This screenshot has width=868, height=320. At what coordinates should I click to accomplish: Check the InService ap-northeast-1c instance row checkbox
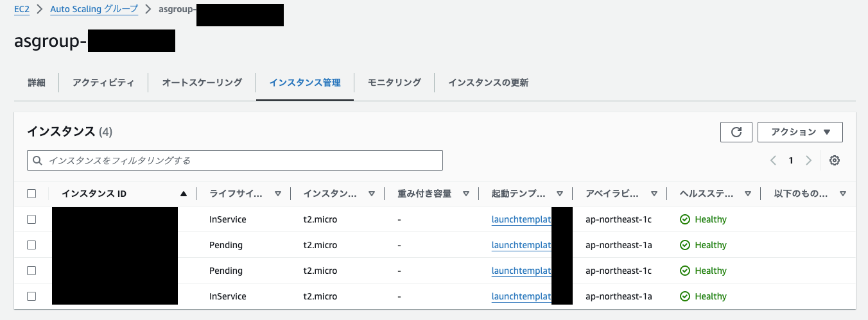pos(31,219)
